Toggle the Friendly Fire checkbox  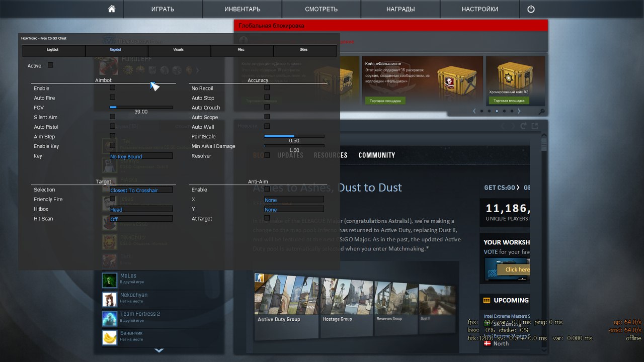pos(112,199)
